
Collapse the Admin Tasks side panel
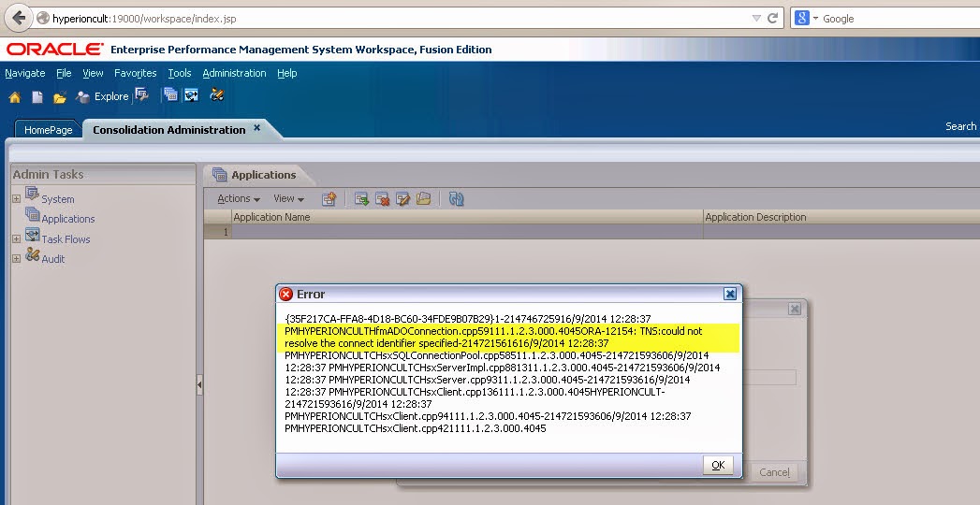199,385
